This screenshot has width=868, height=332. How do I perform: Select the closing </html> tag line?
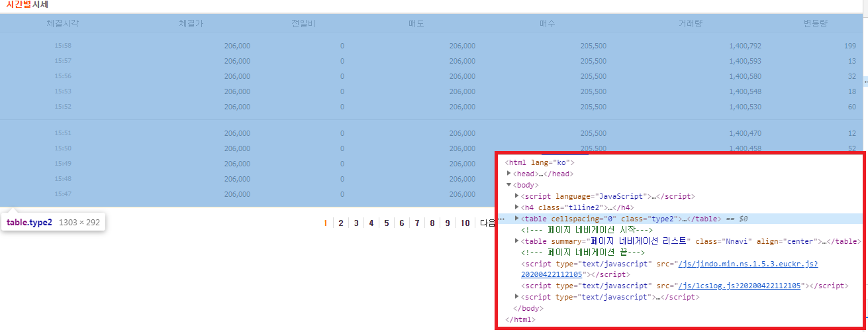click(x=520, y=319)
